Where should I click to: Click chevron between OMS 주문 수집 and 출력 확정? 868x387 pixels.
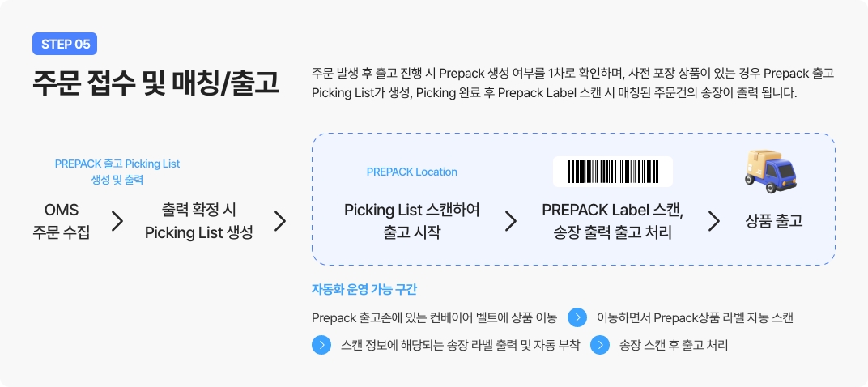[117, 221]
